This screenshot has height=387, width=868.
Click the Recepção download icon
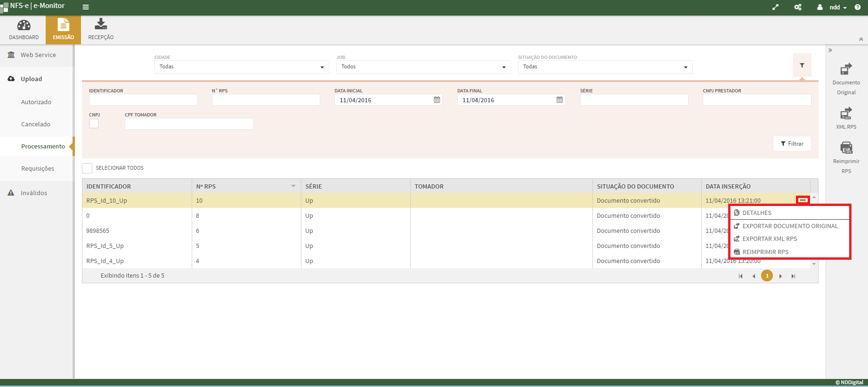point(101,24)
